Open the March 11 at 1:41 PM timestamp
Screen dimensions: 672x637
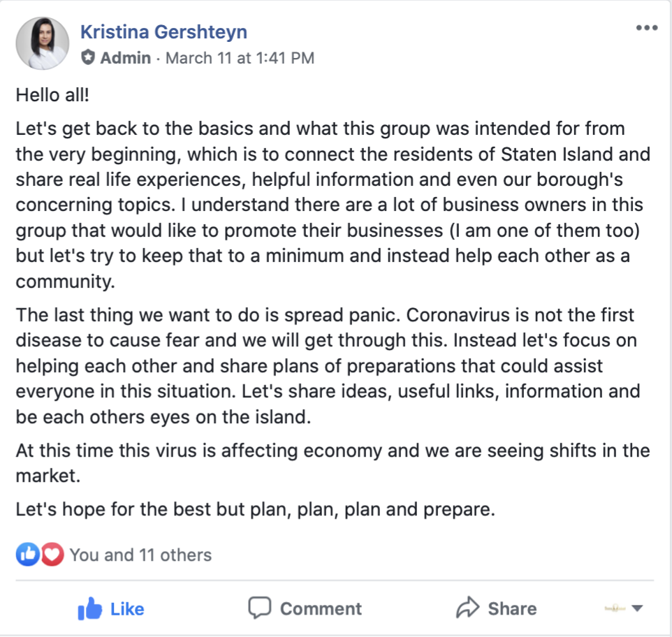(240, 58)
